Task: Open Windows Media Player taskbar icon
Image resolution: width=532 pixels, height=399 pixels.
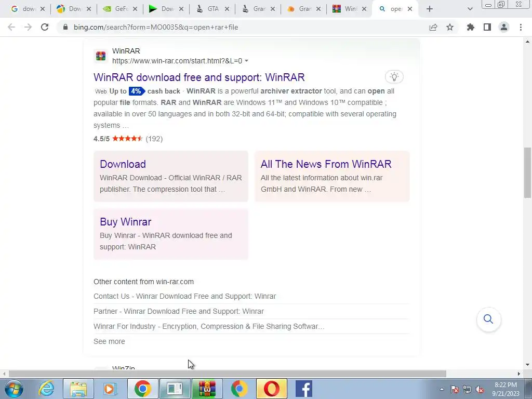Action: coord(110,389)
